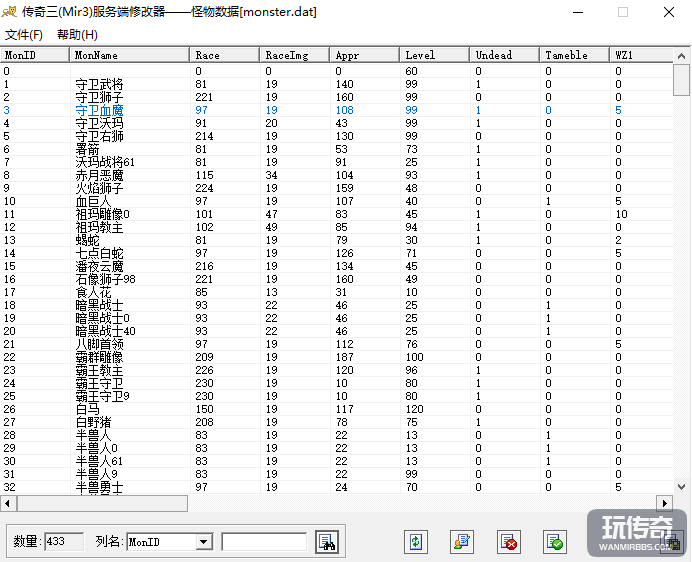Image resolution: width=692 pixels, height=562 pixels.
Task: Select row 血巨人
Action: click(336, 201)
